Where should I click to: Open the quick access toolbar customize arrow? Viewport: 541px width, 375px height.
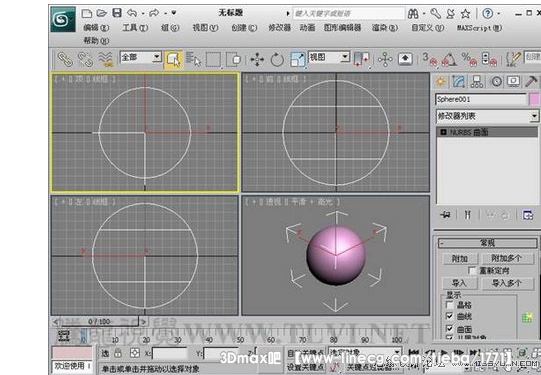click(174, 13)
